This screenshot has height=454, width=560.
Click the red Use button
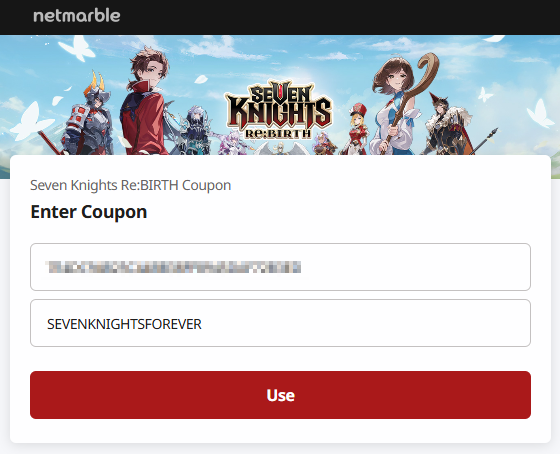[280, 395]
